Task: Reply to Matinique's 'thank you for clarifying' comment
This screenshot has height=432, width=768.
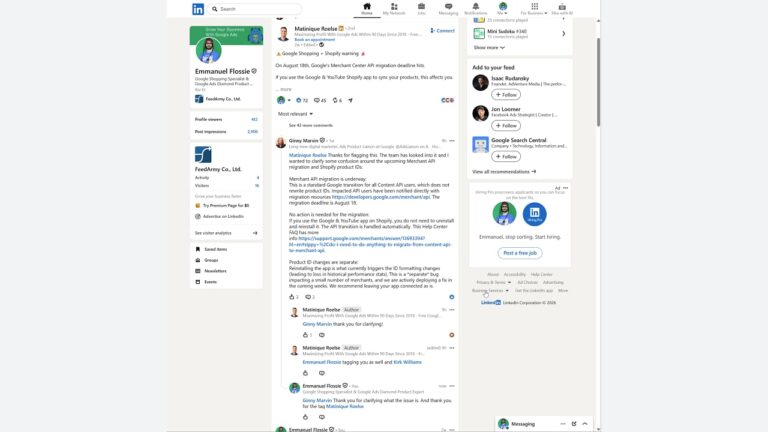Action: click(322, 335)
